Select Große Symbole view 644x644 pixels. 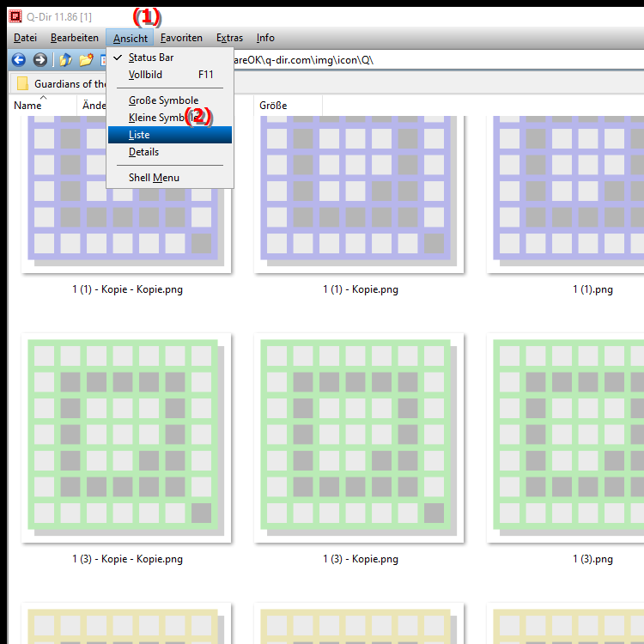tap(170, 100)
